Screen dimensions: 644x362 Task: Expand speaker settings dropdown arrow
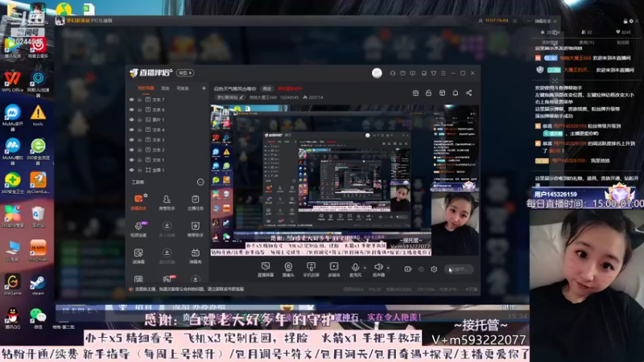point(388,268)
